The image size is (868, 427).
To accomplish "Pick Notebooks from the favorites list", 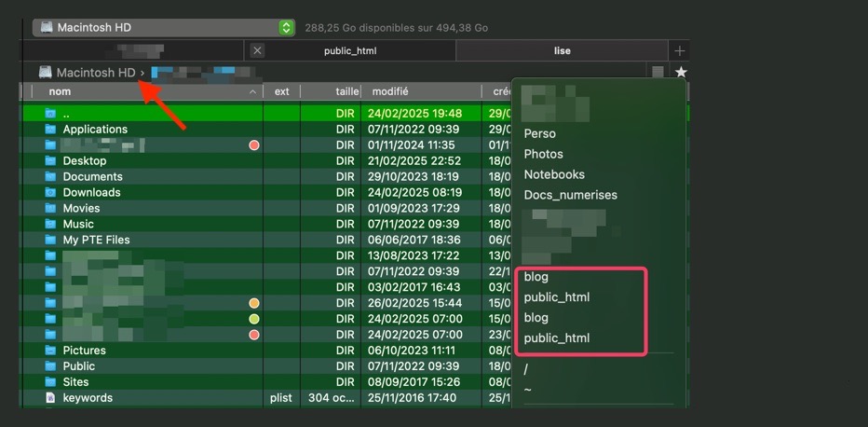I will (554, 174).
